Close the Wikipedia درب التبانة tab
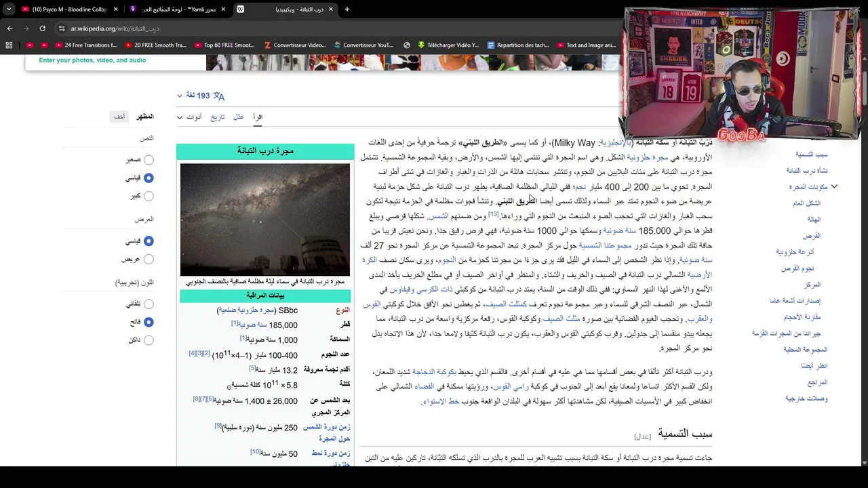Image resolution: width=868 pixels, height=488 pixels. coord(331,9)
